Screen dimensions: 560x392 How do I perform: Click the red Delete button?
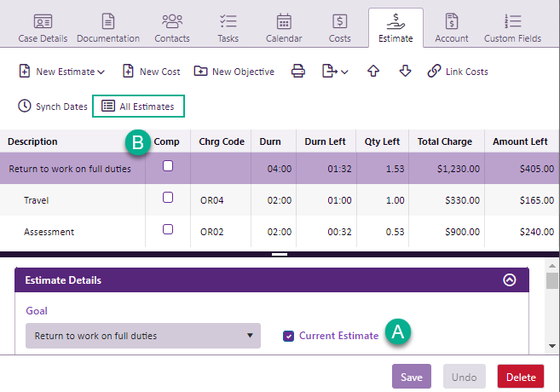[x=521, y=377]
